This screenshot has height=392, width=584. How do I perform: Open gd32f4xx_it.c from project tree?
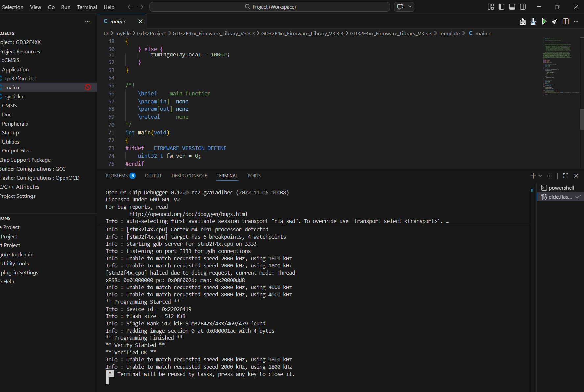pos(20,78)
